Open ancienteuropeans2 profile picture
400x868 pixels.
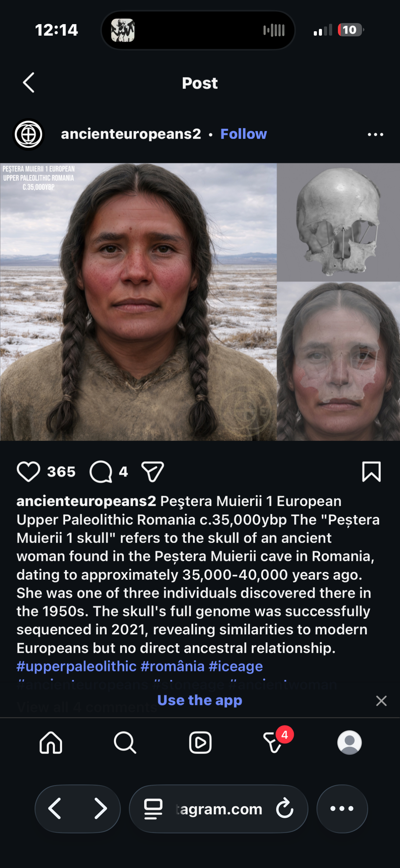[x=28, y=134]
